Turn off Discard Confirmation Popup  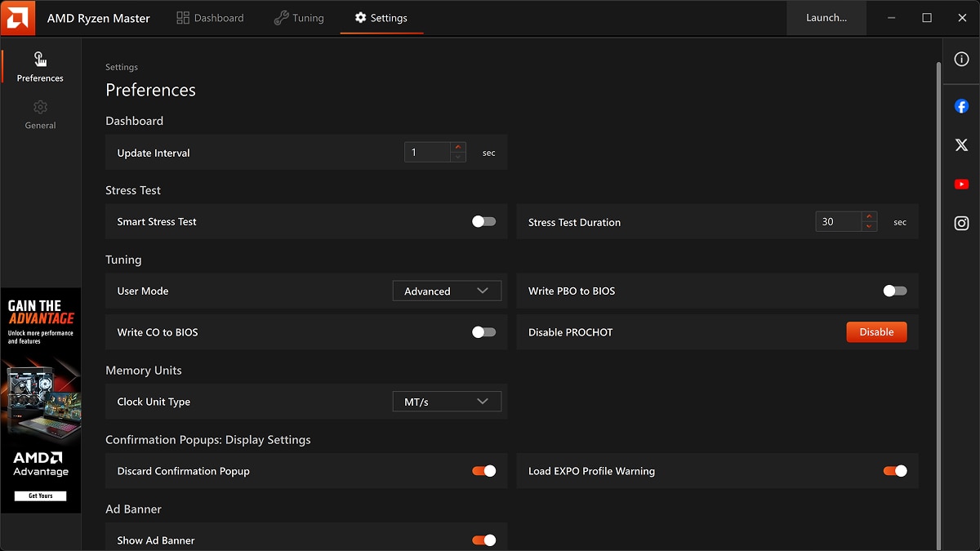(484, 471)
